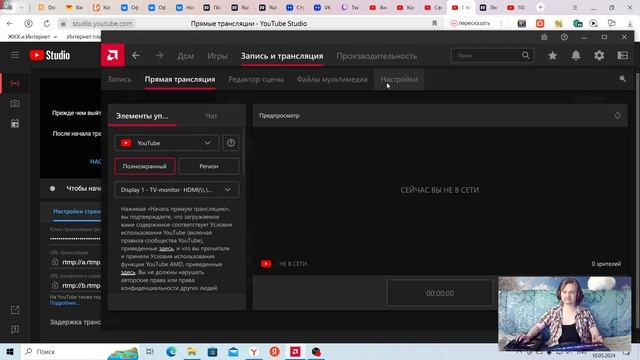Open the YouTube Studio hamburger menu
This screenshot has width=640, height=360.
point(15,55)
